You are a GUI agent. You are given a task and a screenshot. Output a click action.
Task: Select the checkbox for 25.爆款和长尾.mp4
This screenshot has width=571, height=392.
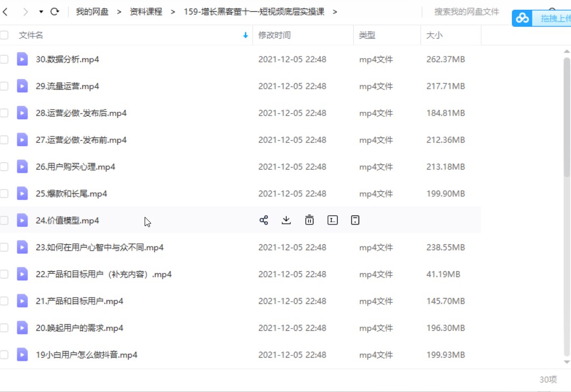(x=4, y=194)
